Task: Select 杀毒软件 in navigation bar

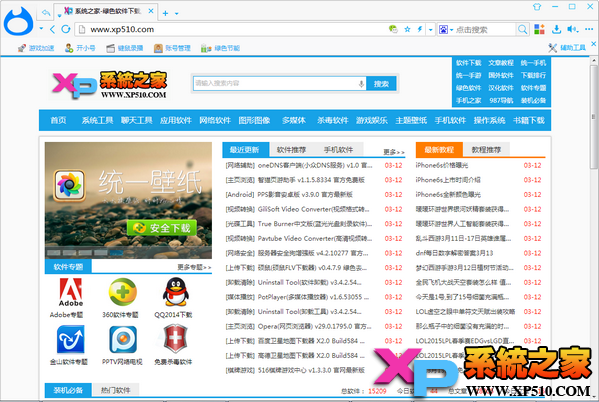Action: 333,120
